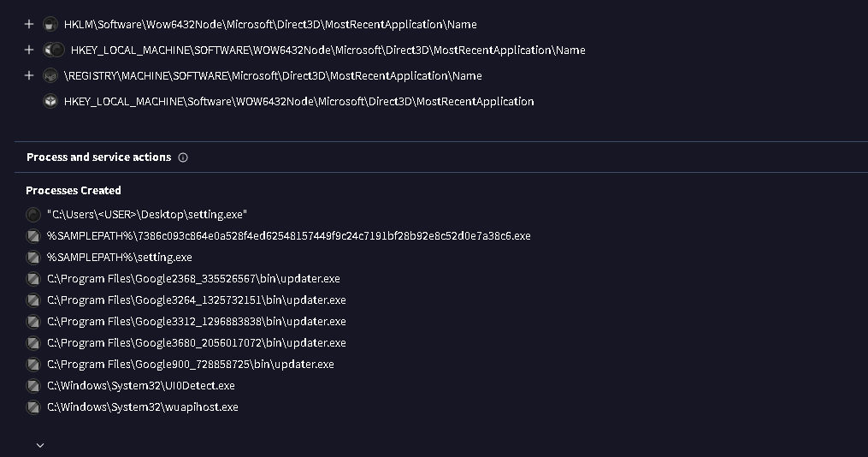The height and width of the screenshot is (457, 868).
Task: Expand the \REGISTRY\MACHINE\SOFTWARE registry entry
Action: point(29,75)
